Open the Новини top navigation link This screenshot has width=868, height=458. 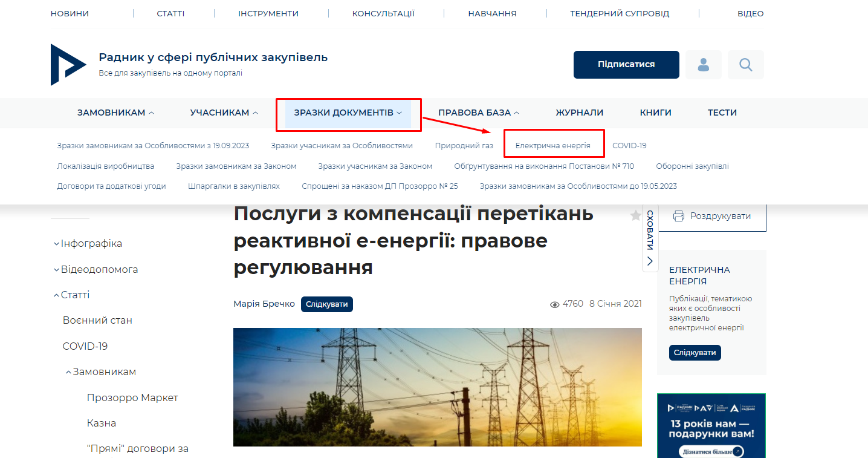pyautogui.click(x=70, y=13)
